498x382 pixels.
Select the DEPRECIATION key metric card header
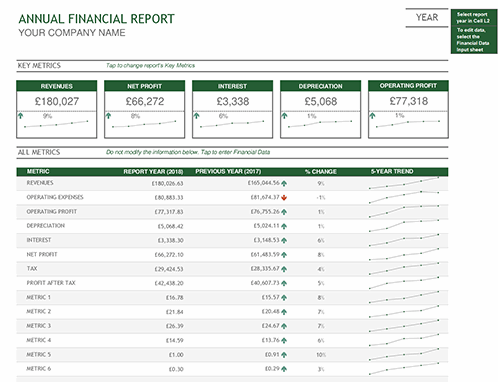click(320, 86)
